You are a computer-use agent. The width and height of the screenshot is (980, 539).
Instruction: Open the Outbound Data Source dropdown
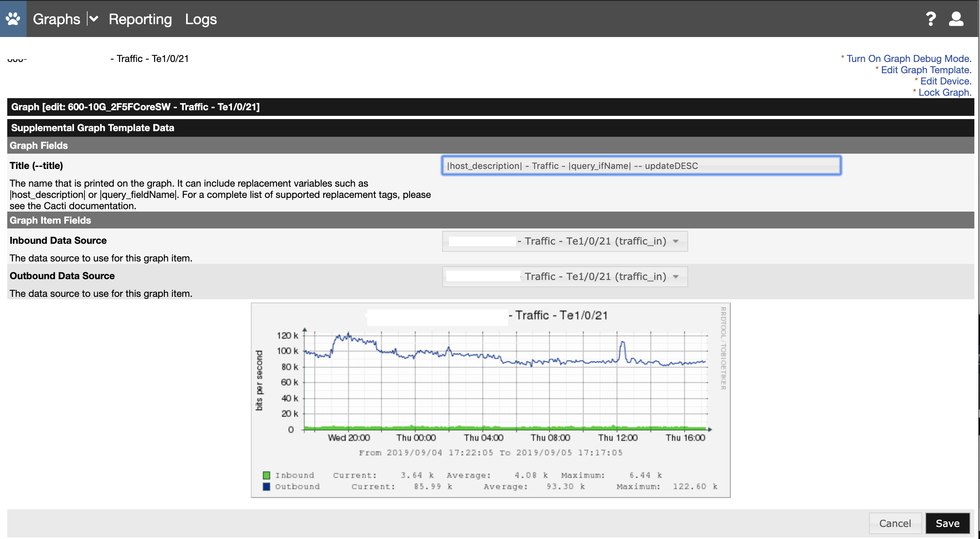(x=565, y=277)
